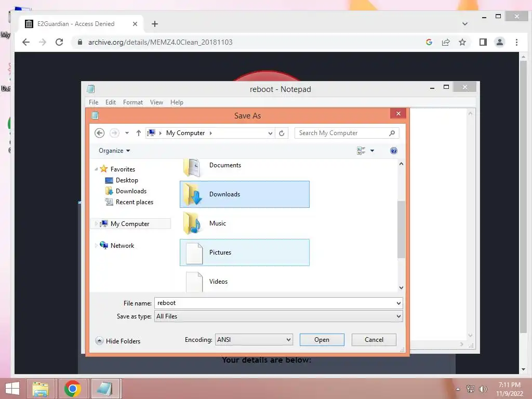The height and width of the screenshot is (399, 532).
Task: Change the view layout icon in Save As
Action: click(361, 151)
